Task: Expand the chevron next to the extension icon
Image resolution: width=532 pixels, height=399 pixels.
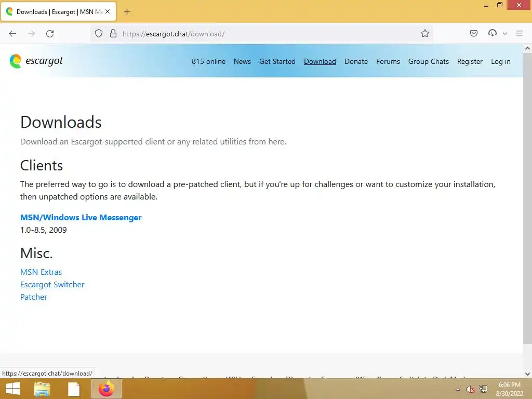Action: coord(505,34)
